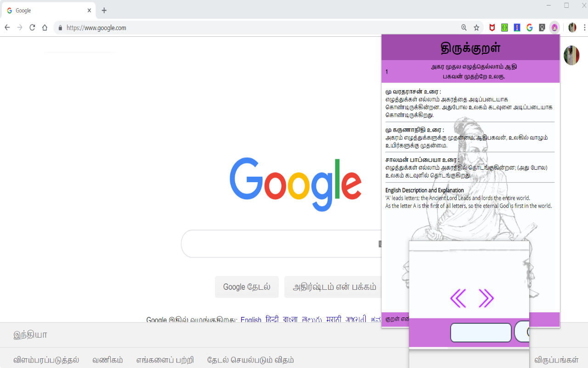Go to previous kural with left chevrons
This screenshot has height=368, width=588.
click(458, 299)
